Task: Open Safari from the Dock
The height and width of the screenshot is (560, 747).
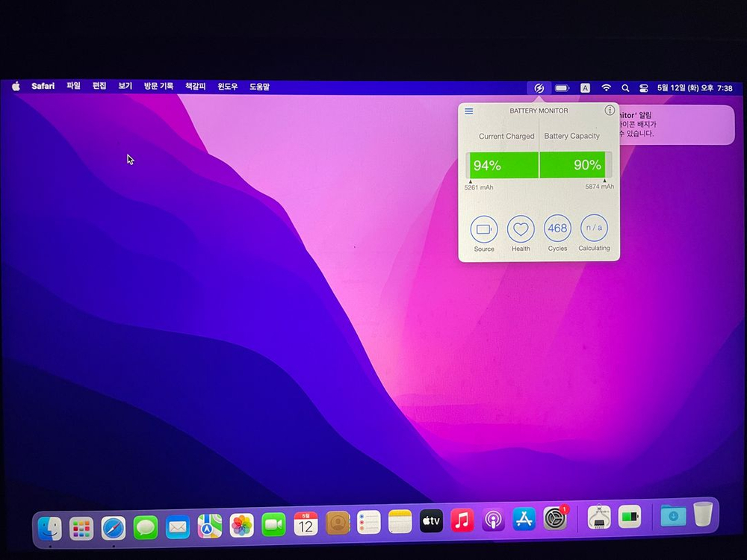Action: click(114, 528)
